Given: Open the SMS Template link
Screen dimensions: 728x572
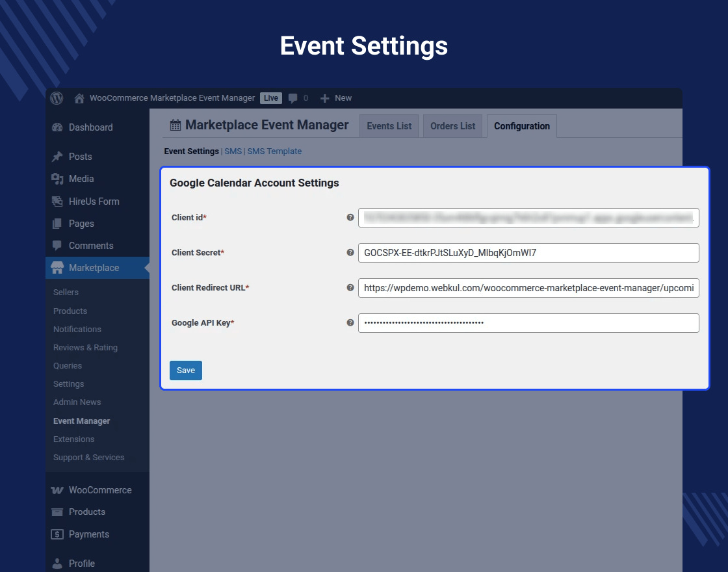Looking at the screenshot, I should pyautogui.click(x=274, y=151).
